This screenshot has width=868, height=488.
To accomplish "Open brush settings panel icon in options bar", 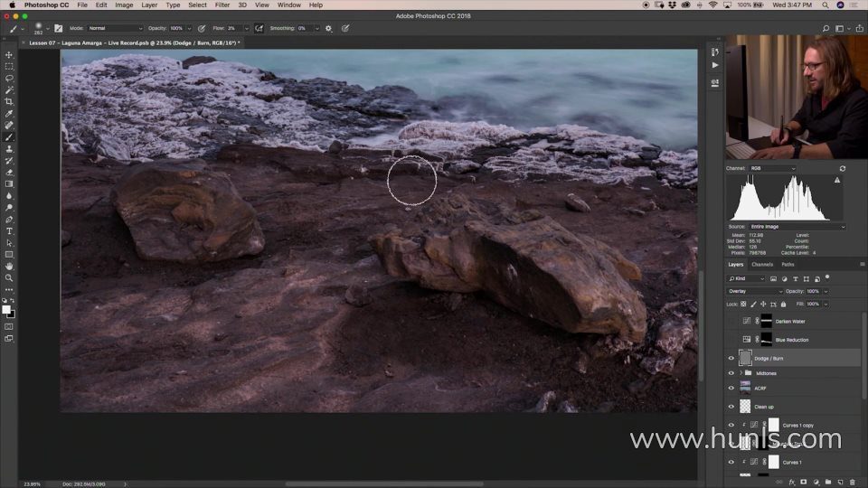I will [58, 28].
